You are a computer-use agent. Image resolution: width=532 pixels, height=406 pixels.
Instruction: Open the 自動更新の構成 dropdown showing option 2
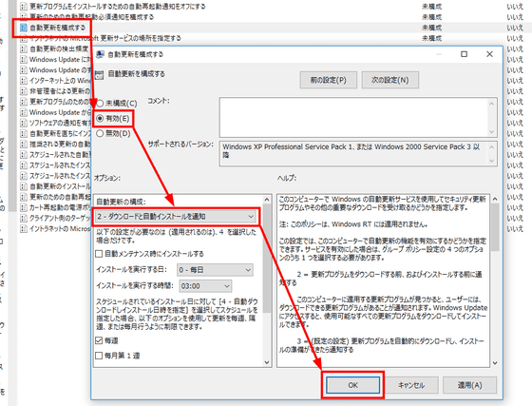click(176, 217)
